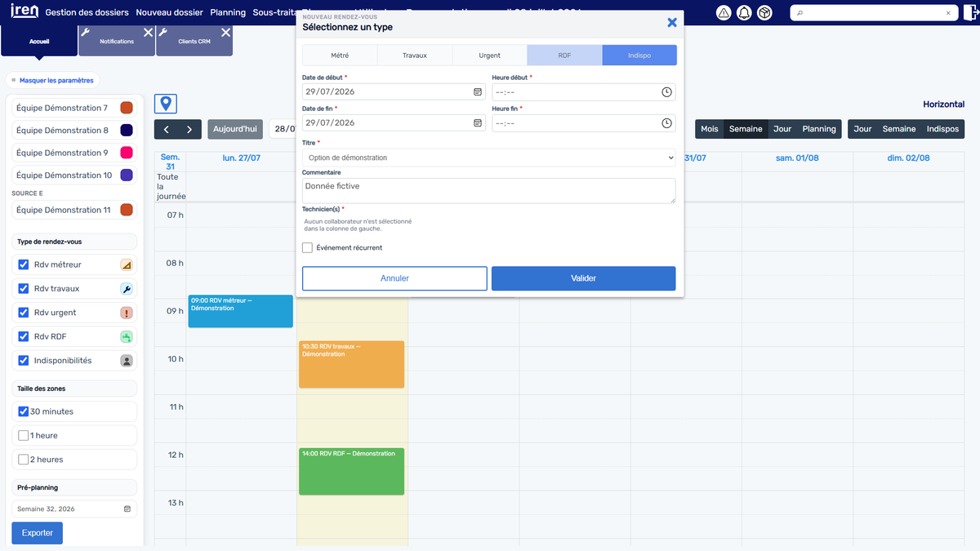Viewport: 980px width, 551px height.
Task: Open calendar picker for Date de fin
Action: (x=478, y=122)
